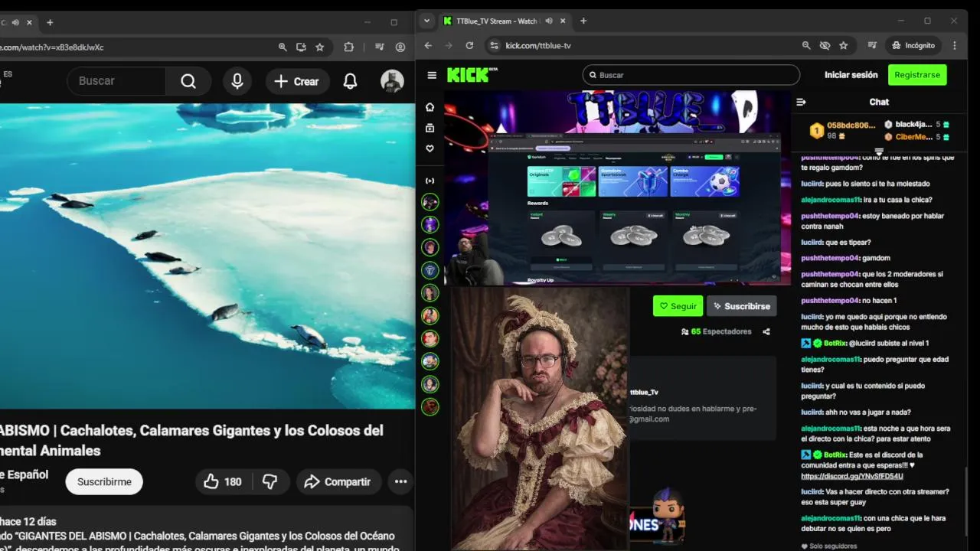Start a YouTube voice search with the microphone
Image resolution: width=980 pixels, height=551 pixels.
point(237,81)
